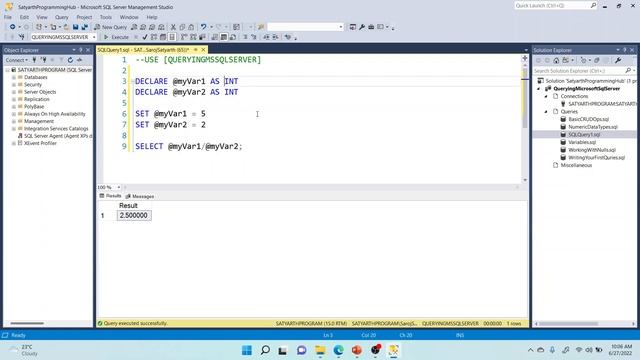Open the Project menu

pos(84,17)
